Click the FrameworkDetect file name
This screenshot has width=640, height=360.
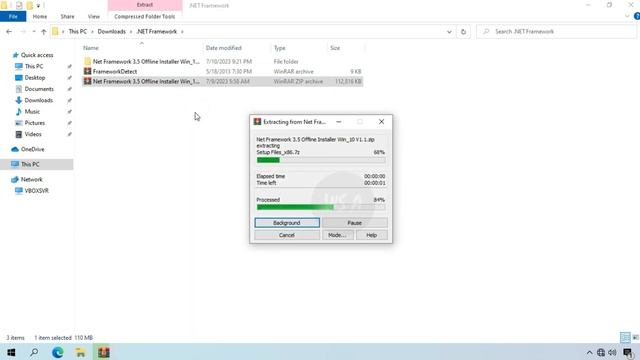[x=115, y=71]
